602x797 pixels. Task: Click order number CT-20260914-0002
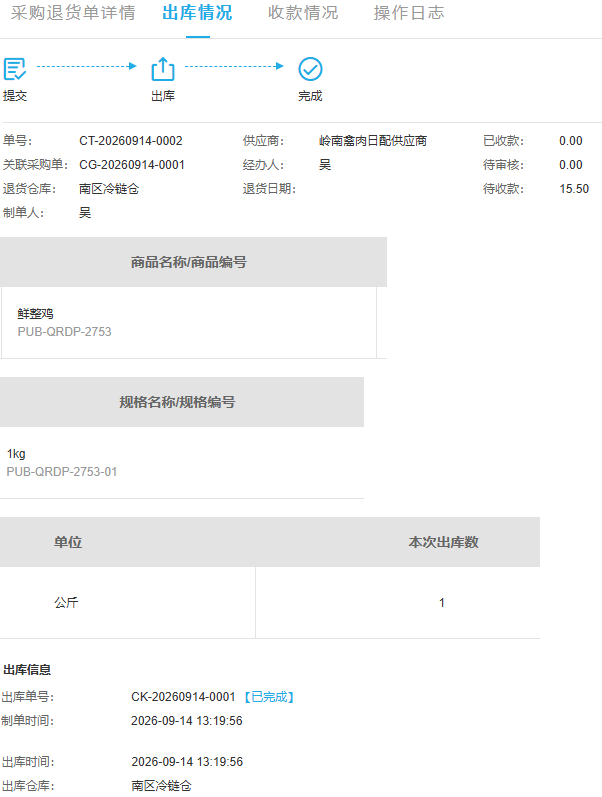pos(131,141)
